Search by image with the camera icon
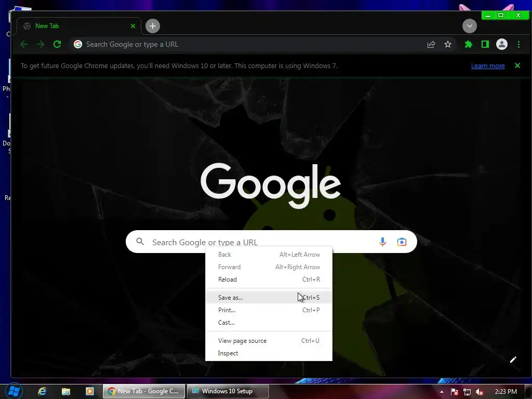 click(x=402, y=242)
